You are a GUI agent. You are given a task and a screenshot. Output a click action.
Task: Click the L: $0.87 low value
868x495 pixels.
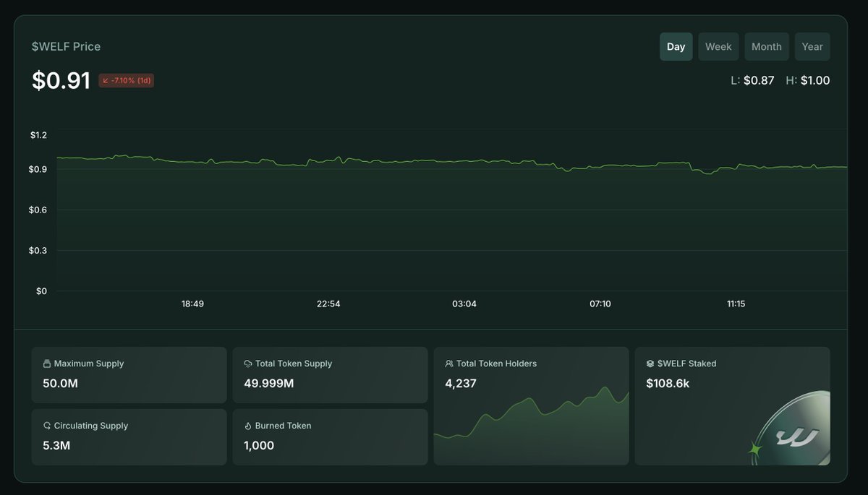tap(752, 80)
